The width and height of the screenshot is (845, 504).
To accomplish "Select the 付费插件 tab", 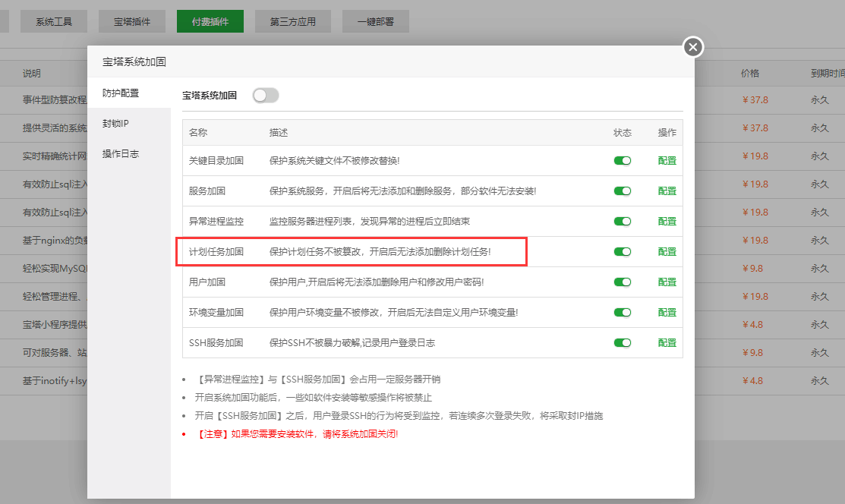I will click(210, 22).
